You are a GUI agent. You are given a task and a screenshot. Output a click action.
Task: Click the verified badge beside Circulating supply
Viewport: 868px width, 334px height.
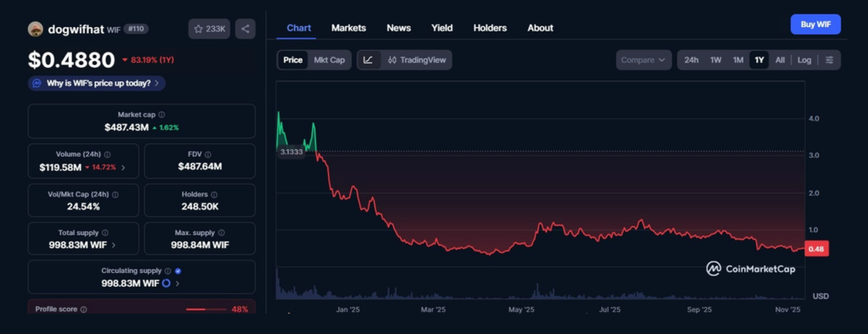[x=178, y=271]
